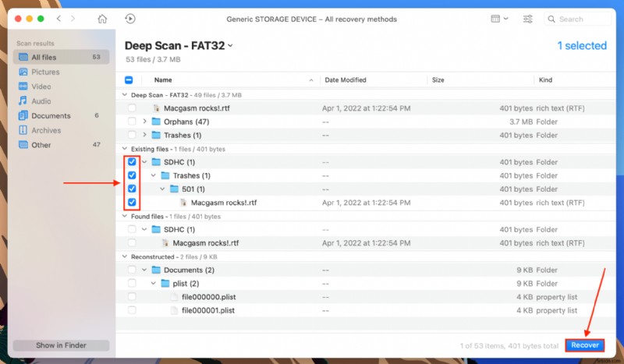Collapse the Deep Scan - FAT32 group
This screenshot has width=624, height=364.
click(x=125, y=94)
